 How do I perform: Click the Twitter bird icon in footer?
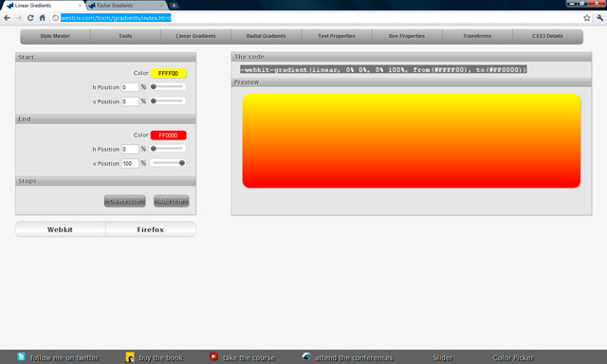click(21, 356)
